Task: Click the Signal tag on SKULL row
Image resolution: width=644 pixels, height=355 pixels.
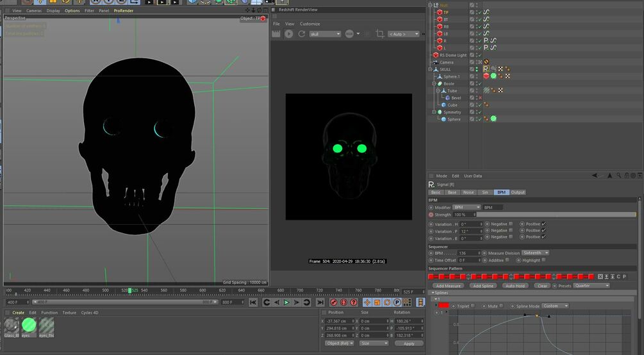Action: click(486, 69)
